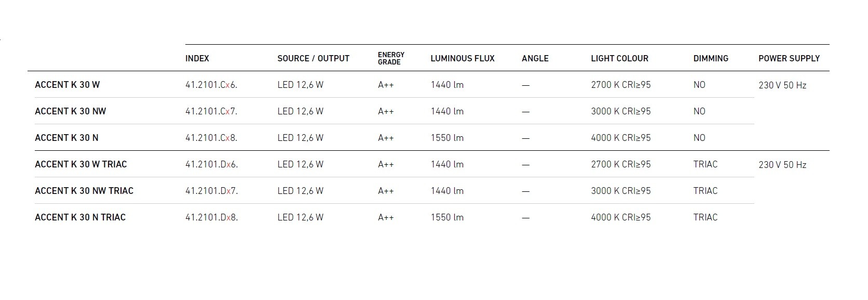The height and width of the screenshot is (300, 868).
Task: Select the ANGLE column header
Action: pyautogui.click(x=535, y=59)
